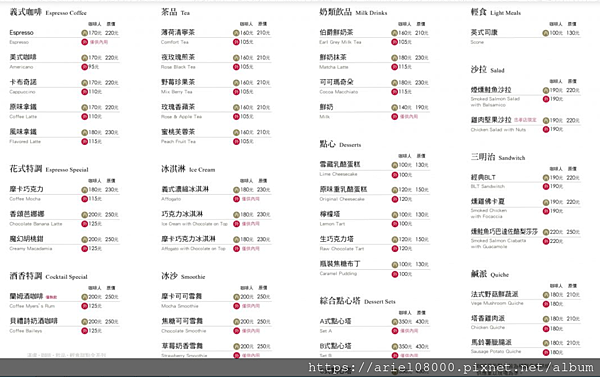Click the 'Coffee Baileys' subtitle text

tap(26, 331)
